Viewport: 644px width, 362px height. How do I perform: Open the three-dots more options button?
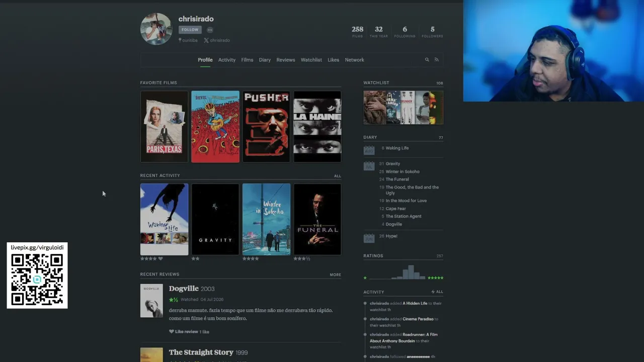pyautogui.click(x=210, y=30)
